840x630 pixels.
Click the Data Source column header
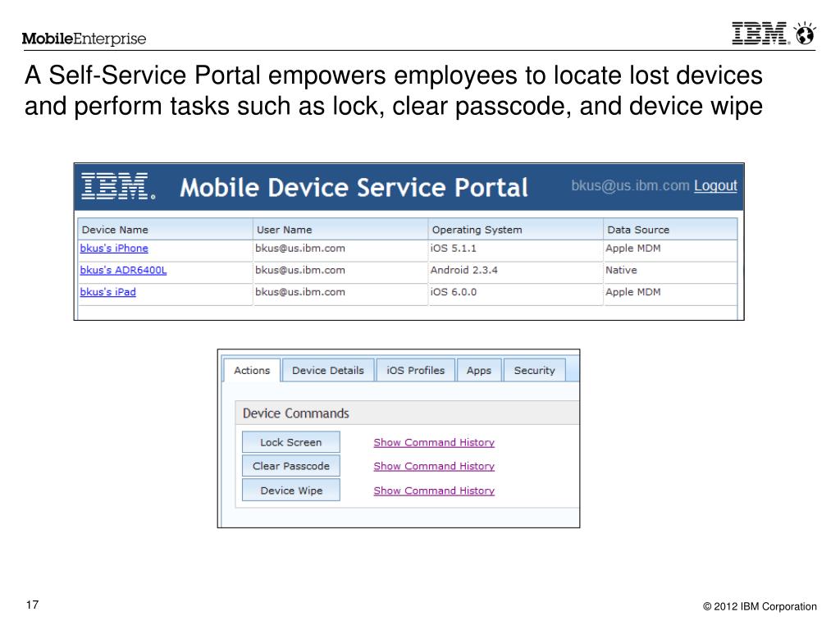pyautogui.click(x=670, y=230)
